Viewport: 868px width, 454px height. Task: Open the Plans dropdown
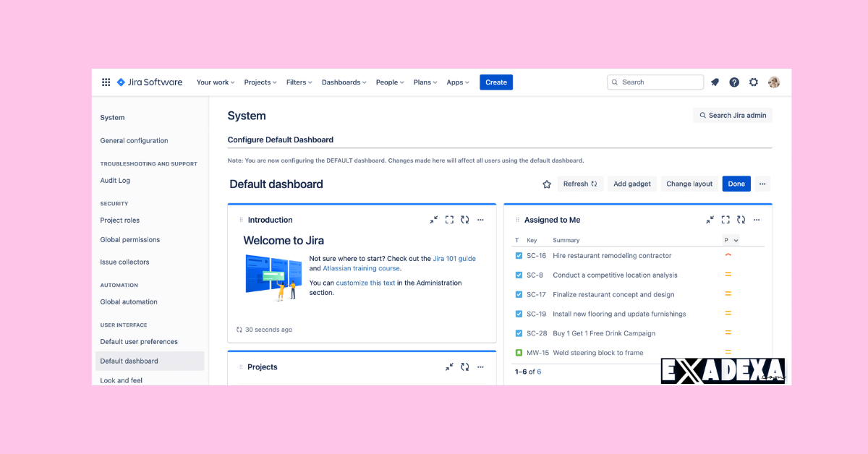(425, 82)
